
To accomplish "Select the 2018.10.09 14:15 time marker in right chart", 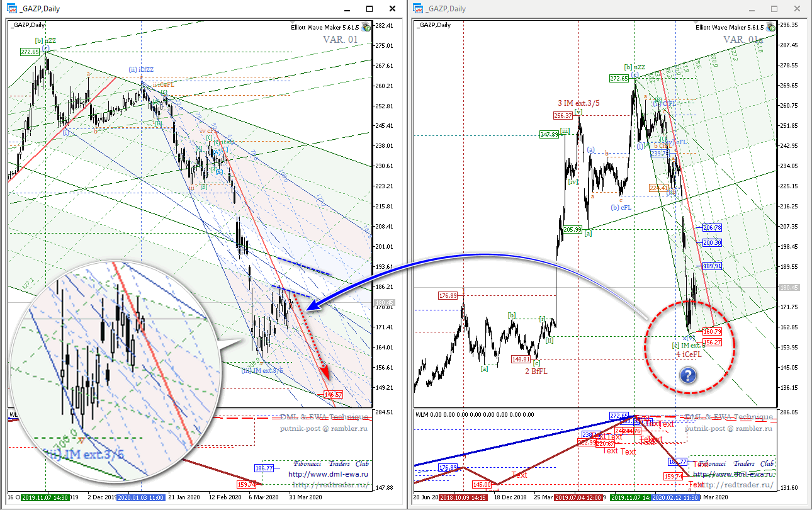I will [463, 497].
